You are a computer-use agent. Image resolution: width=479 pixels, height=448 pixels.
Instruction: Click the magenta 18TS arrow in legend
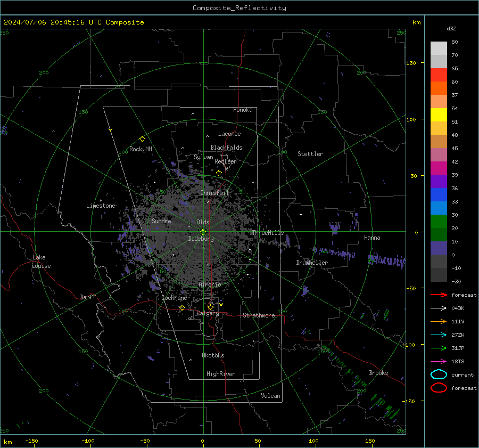tap(439, 362)
